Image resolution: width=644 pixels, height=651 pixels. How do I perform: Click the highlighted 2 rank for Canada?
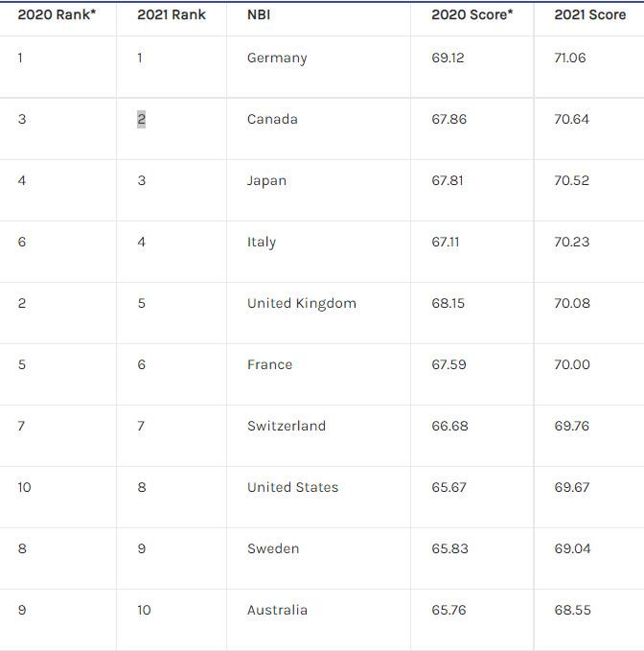pyautogui.click(x=141, y=119)
